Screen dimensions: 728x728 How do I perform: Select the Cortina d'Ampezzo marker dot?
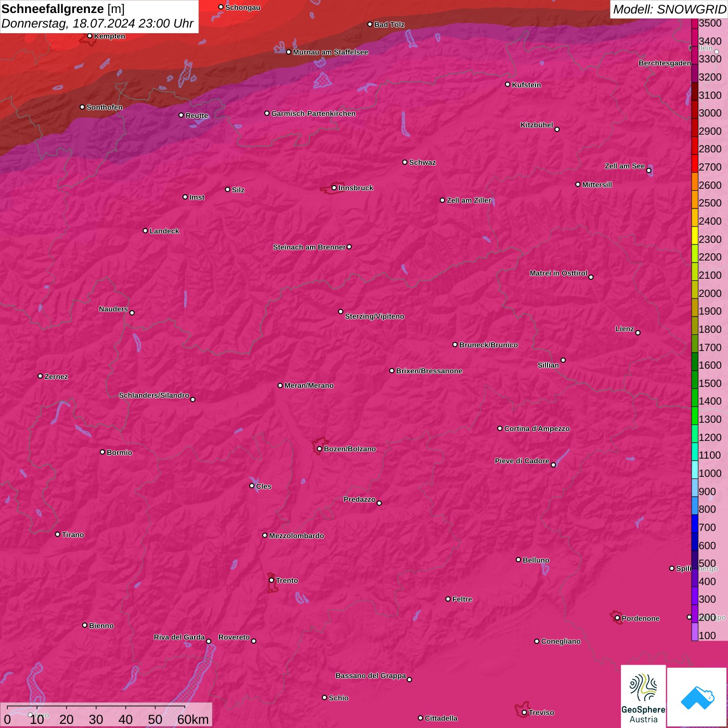[500, 428]
